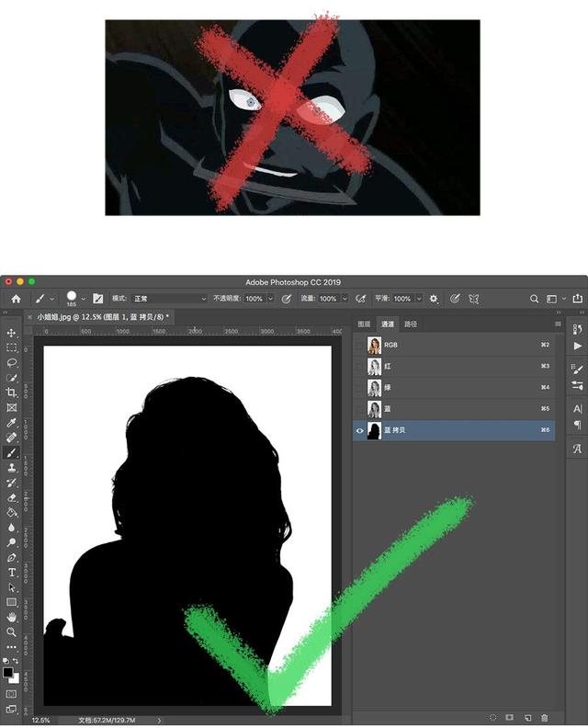Save selection as channel button
The height and width of the screenshot is (728, 588).
tap(510, 717)
